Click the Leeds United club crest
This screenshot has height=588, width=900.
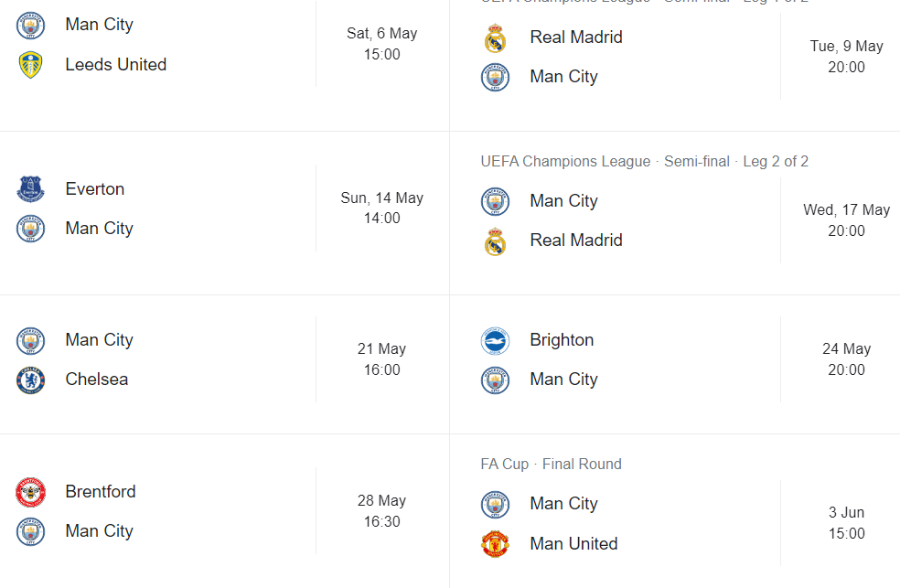30,65
